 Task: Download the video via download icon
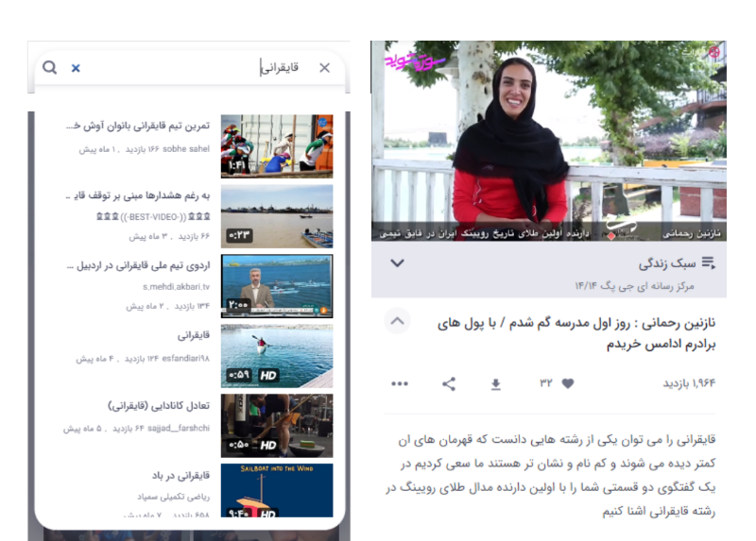pos(495,383)
